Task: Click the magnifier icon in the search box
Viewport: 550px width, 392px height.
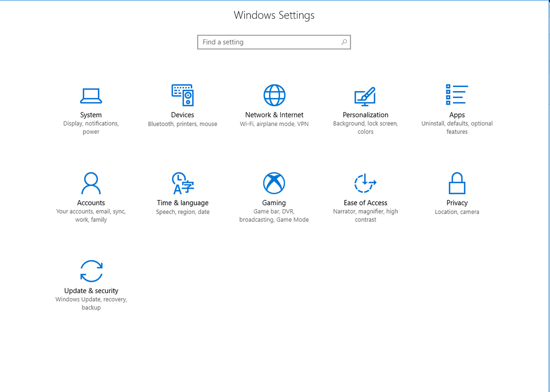Action: tap(344, 42)
